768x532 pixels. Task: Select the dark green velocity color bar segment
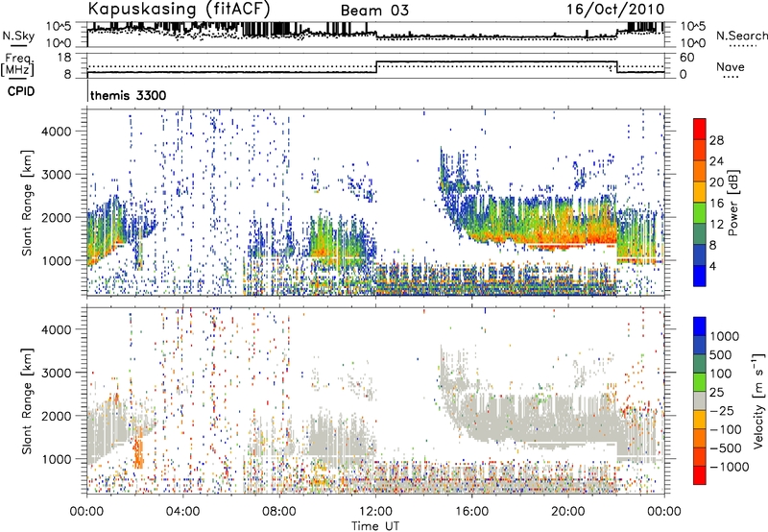700,364
